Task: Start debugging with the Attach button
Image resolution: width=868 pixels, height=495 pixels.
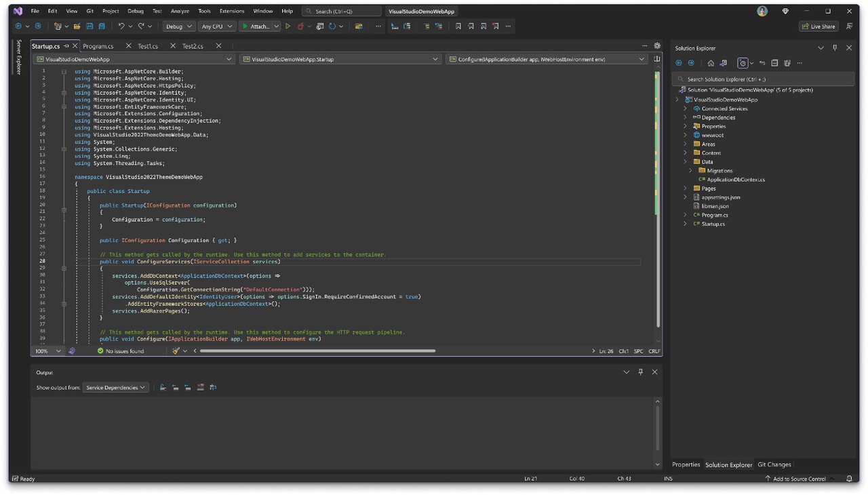Action: [x=258, y=26]
